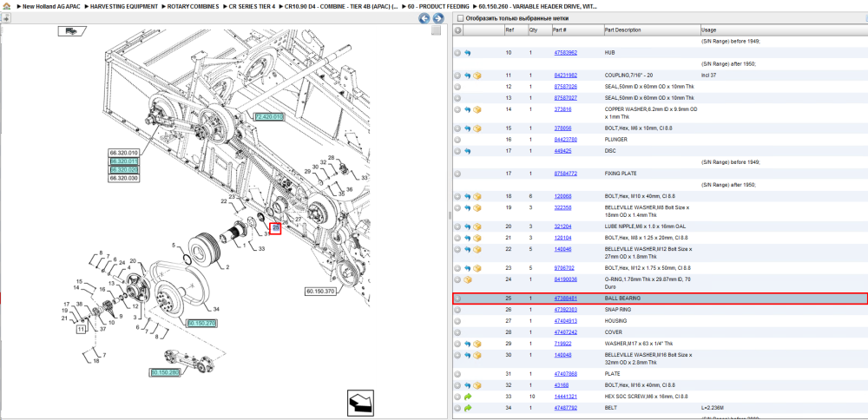
Task: Click diagram group label 72.420.010
Action: [x=269, y=117]
